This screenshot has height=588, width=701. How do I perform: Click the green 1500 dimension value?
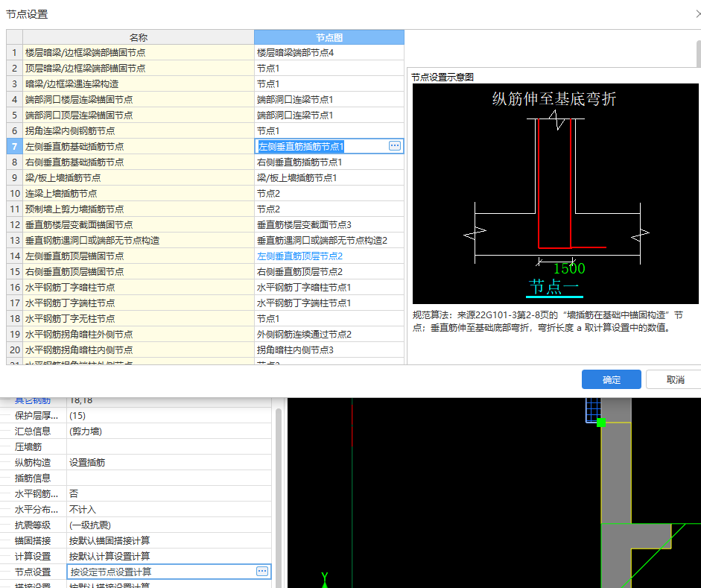568,268
